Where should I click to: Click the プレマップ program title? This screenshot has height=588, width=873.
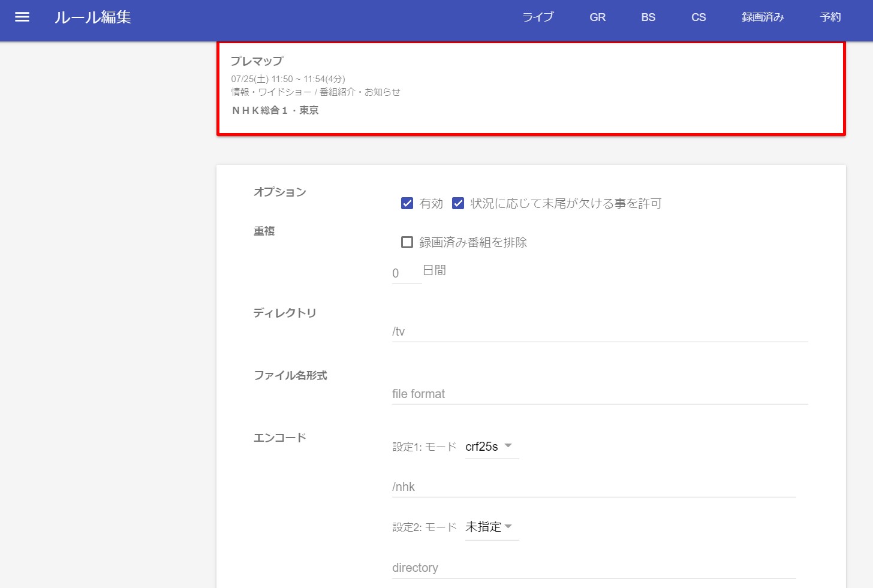[x=257, y=61]
